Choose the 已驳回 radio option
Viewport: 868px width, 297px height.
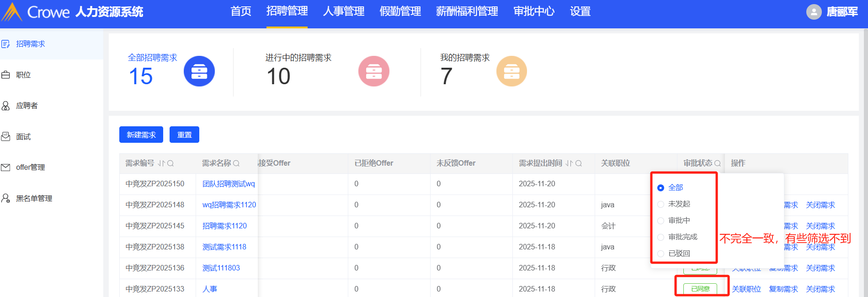660,254
